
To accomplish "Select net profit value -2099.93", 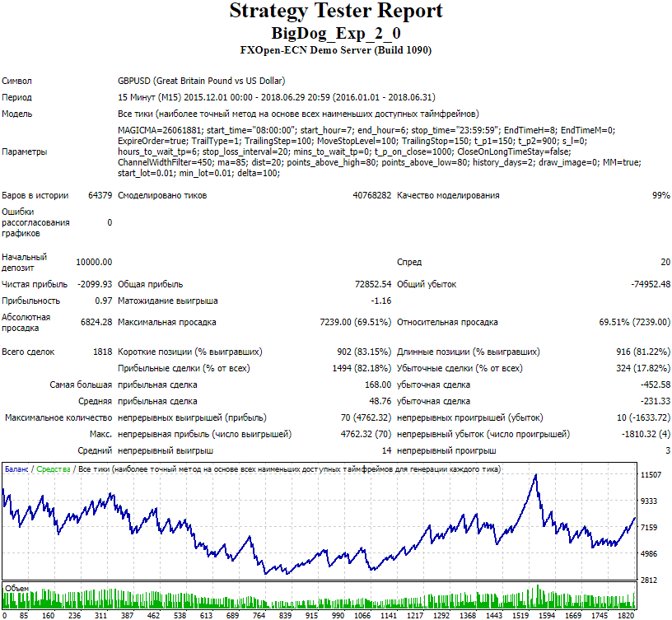I will coord(95,284).
